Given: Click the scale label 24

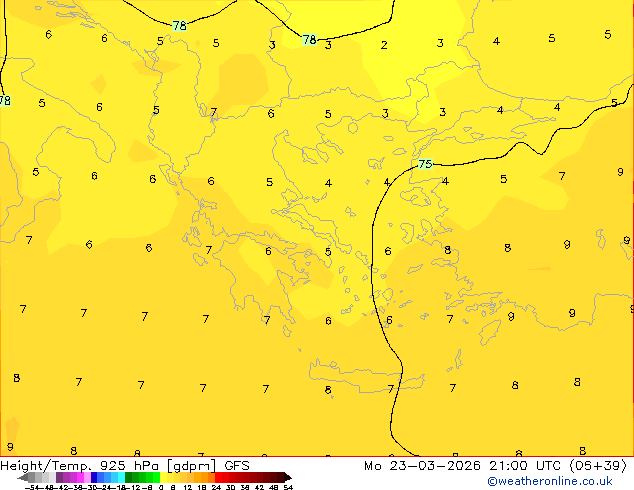Looking at the screenshot, I should (x=216, y=488).
